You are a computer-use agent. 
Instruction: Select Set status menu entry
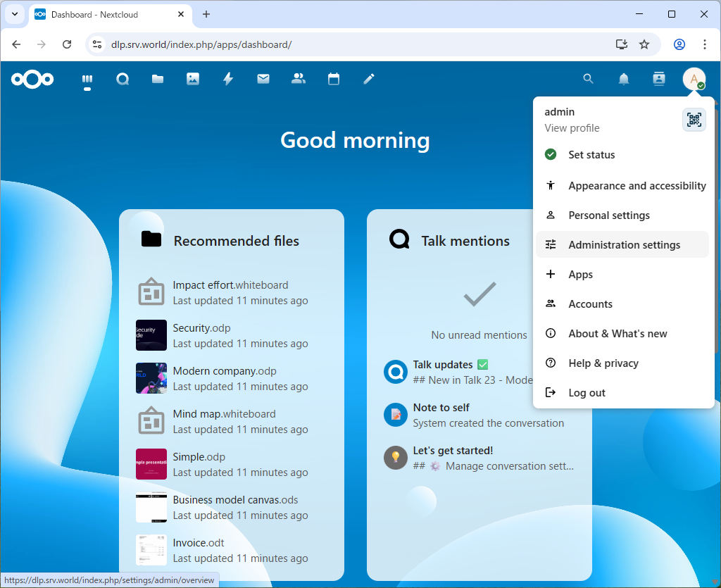622,155
